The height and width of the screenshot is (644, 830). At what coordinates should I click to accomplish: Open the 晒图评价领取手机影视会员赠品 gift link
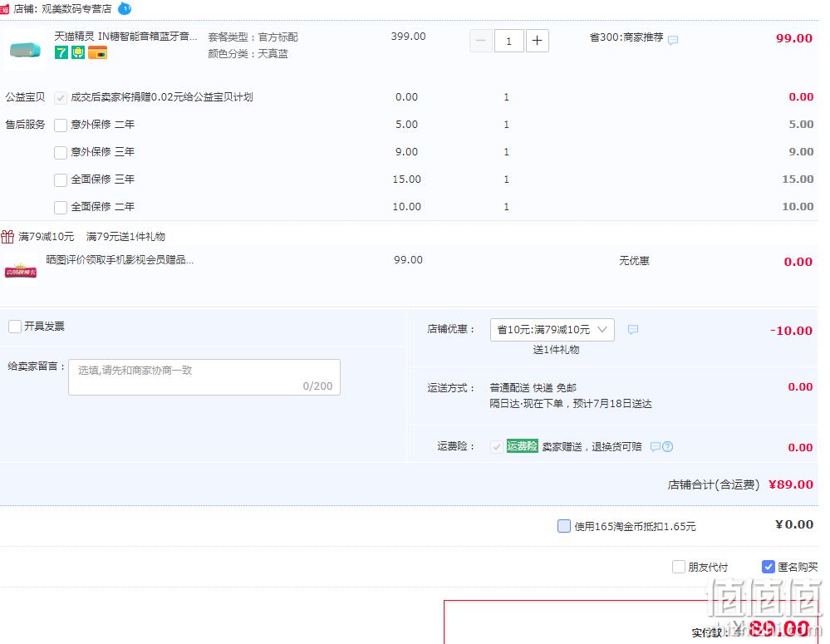pyautogui.click(x=120, y=260)
